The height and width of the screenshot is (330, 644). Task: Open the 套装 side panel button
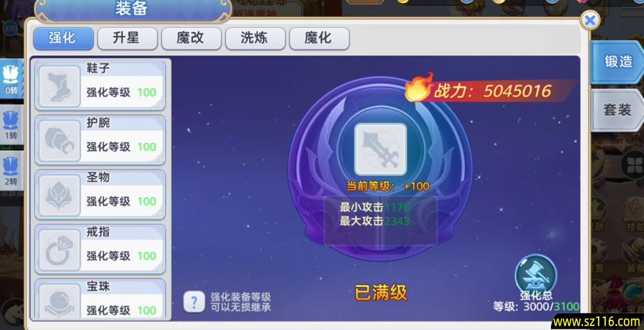617,110
